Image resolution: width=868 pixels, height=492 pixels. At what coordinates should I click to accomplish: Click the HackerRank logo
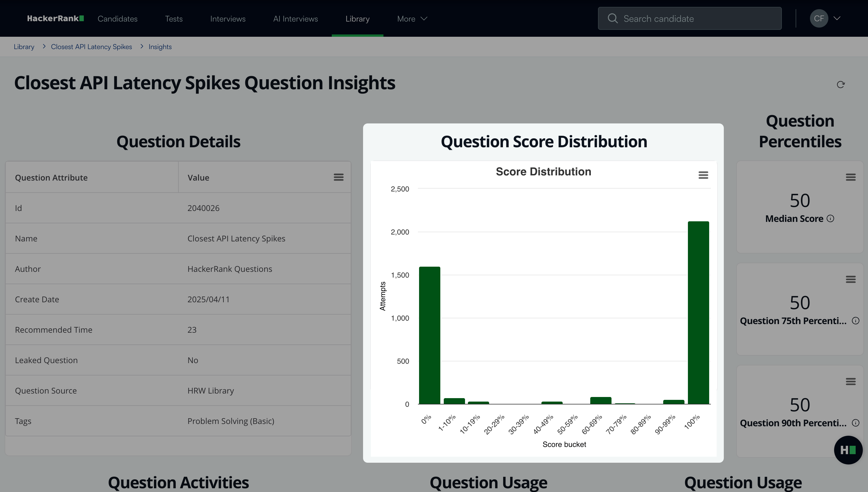click(55, 18)
